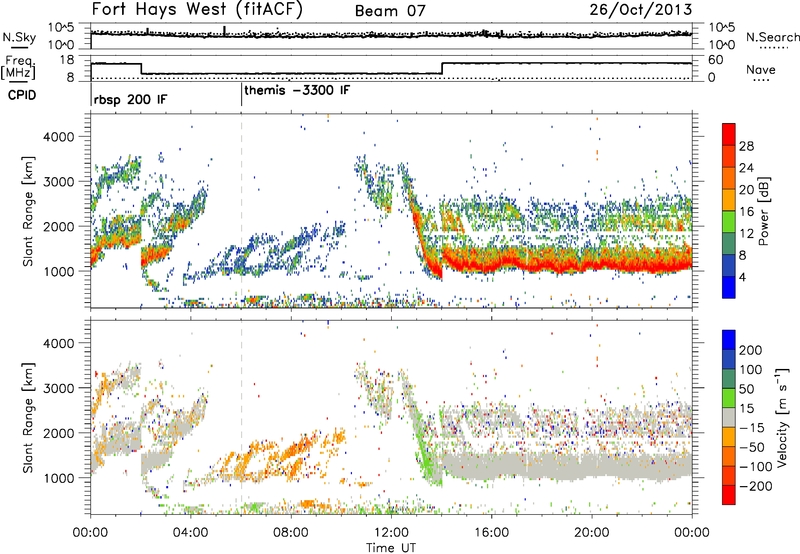This screenshot has height=554, width=800.
Task: Select the gray Velocity colorbar segment between 15 and -15
Action: 728,418
